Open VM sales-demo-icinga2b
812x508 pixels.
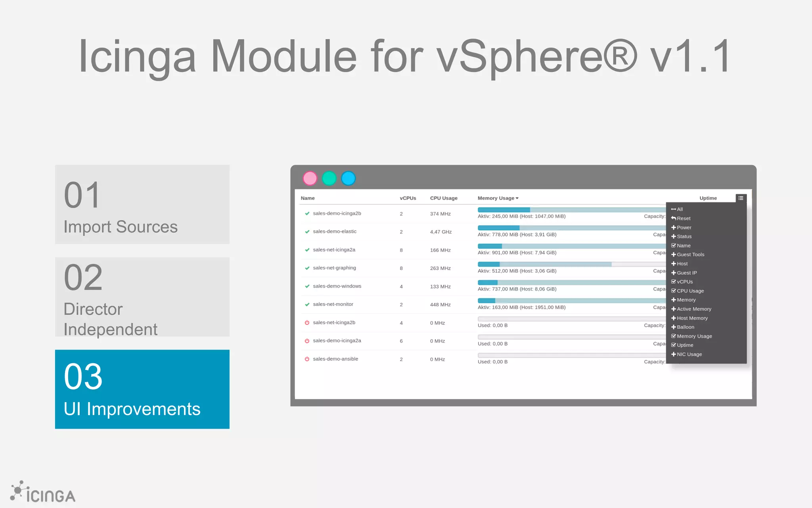(337, 214)
